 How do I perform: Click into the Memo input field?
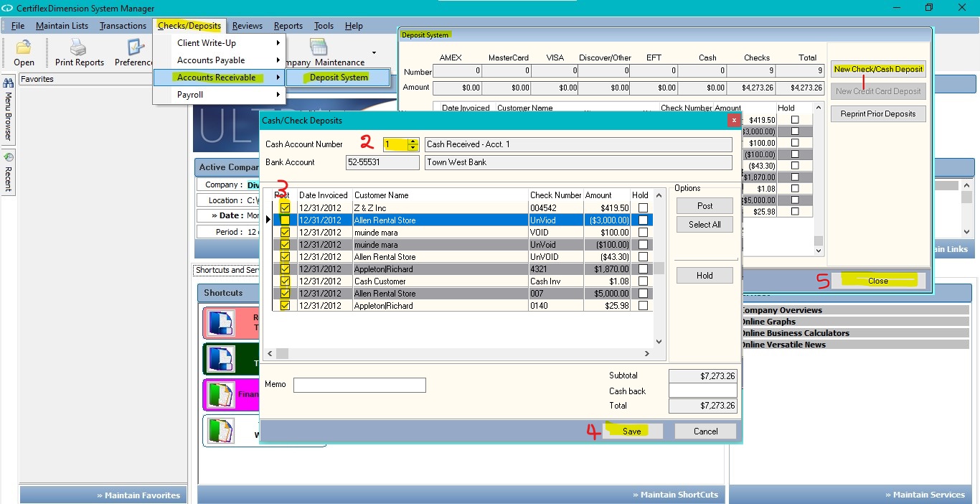tap(359, 386)
